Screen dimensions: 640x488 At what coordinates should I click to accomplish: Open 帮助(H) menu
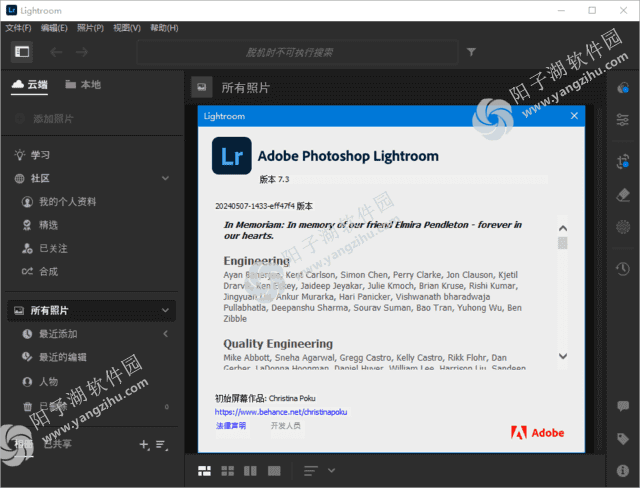(x=164, y=28)
